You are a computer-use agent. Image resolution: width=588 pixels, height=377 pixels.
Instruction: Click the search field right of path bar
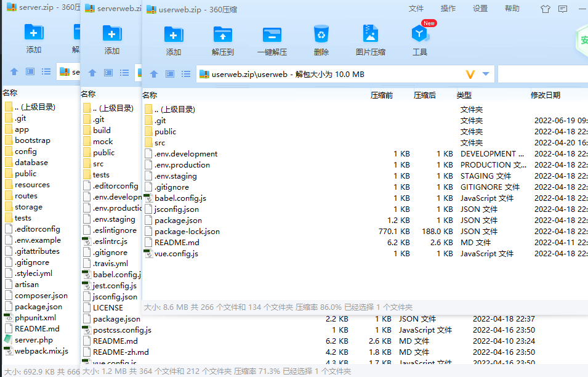[x=542, y=74]
